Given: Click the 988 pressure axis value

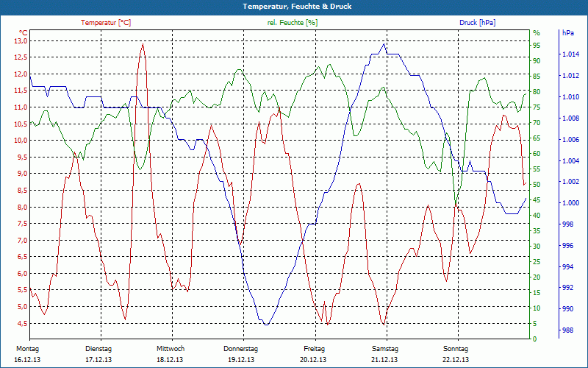Looking at the screenshot, I should coord(567,330).
